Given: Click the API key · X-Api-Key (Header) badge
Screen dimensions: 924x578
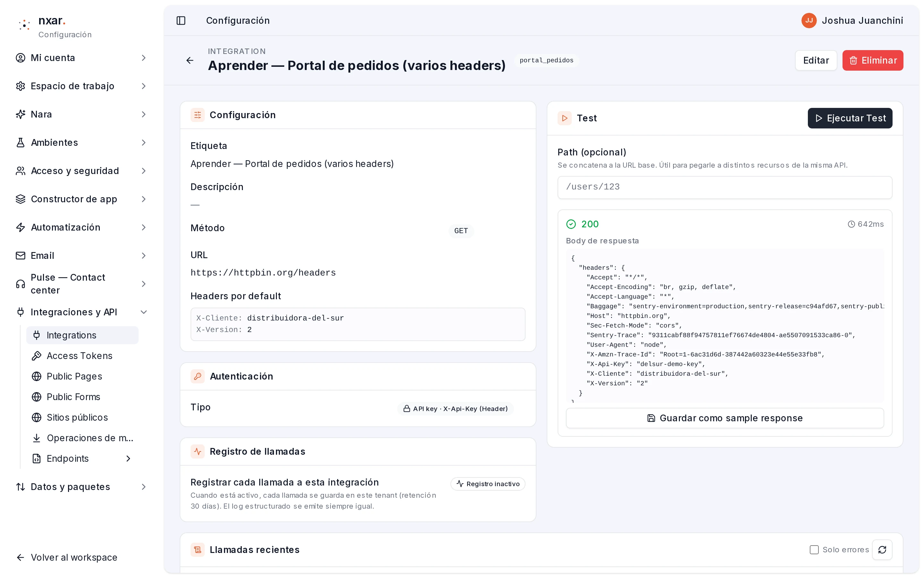Looking at the screenshot, I should [456, 409].
